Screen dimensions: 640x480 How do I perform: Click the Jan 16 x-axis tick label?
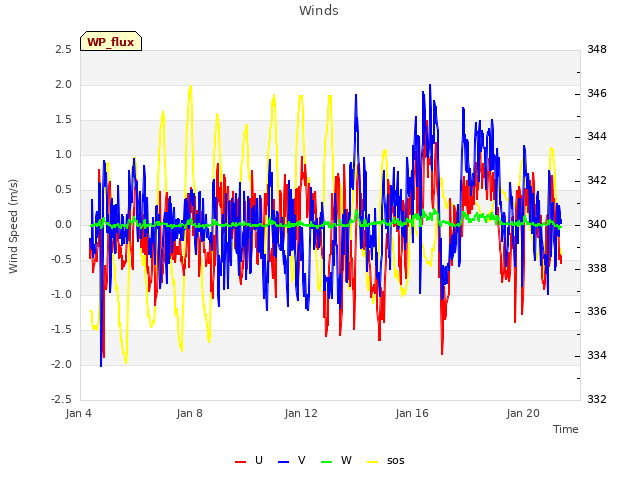click(x=412, y=413)
